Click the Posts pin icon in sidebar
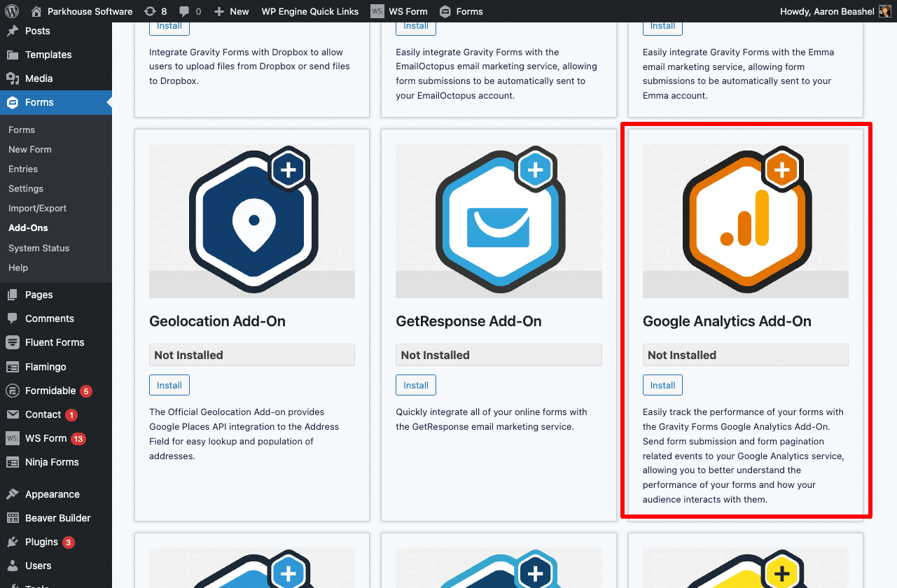The width and height of the screenshot is (897, 588). coord(13,31)
